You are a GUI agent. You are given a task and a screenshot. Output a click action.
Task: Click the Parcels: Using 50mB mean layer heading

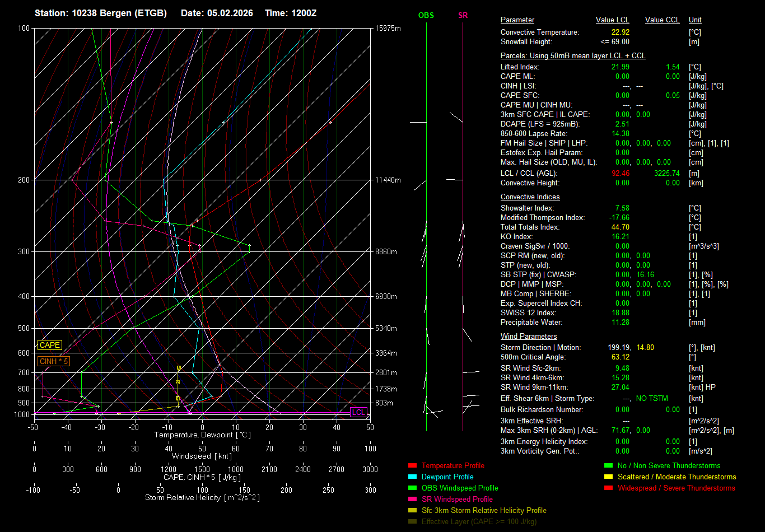[572, 56]
